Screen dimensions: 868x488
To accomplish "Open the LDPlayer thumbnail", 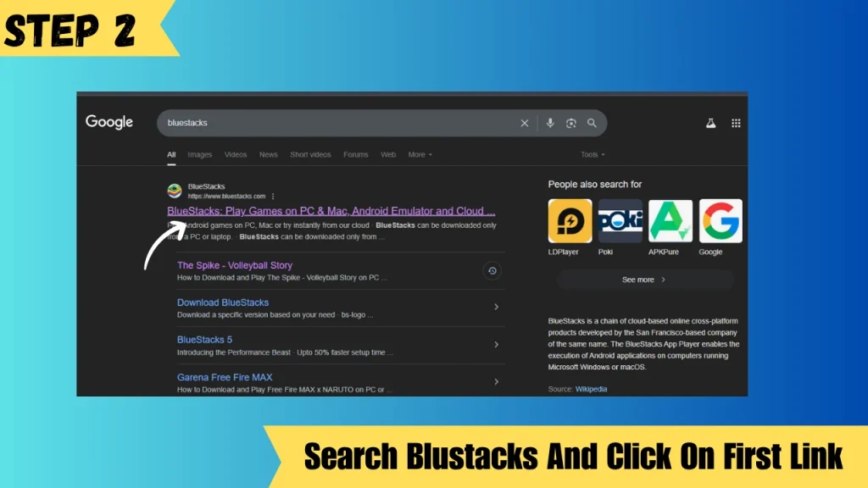I will pyautogui.click(x=570, y=221).
